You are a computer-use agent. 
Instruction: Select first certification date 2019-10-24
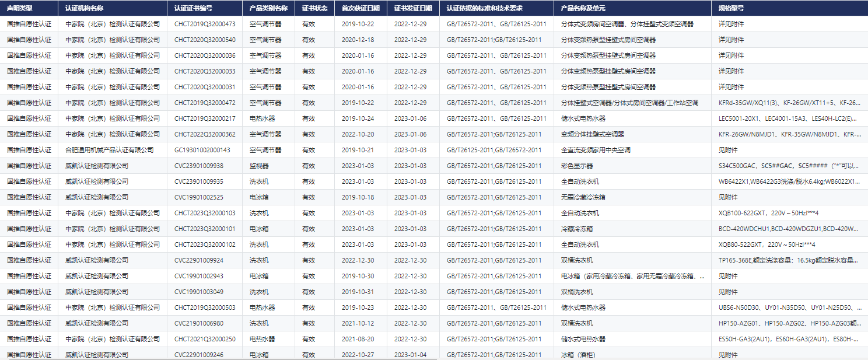358,118
